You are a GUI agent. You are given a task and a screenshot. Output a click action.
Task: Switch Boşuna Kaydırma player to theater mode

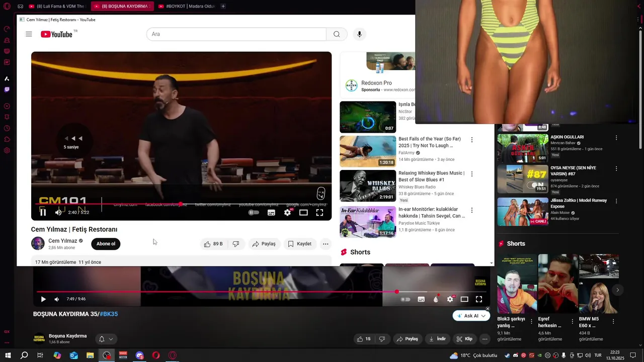[x=464, y=299]
